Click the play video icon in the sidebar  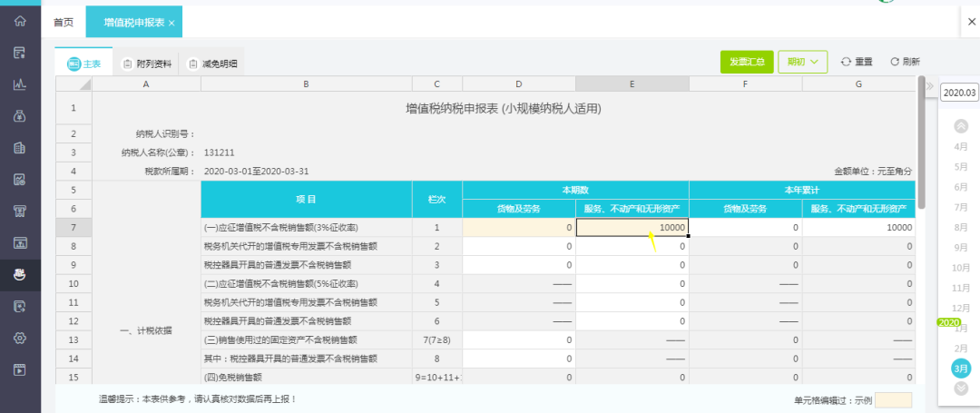(20, 369)
